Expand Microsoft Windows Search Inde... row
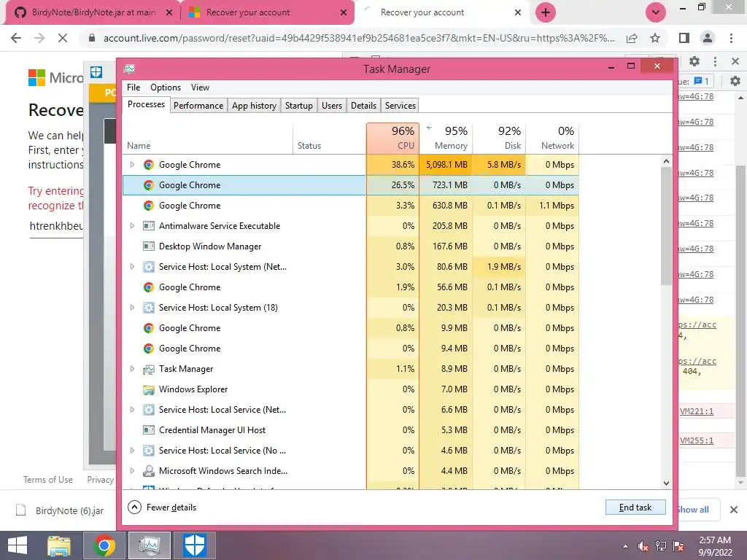 coord(132,471)
